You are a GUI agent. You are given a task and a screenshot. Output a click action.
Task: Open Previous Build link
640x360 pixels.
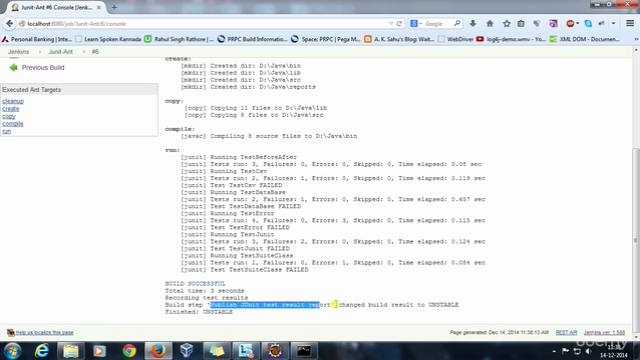pos(43,67)
